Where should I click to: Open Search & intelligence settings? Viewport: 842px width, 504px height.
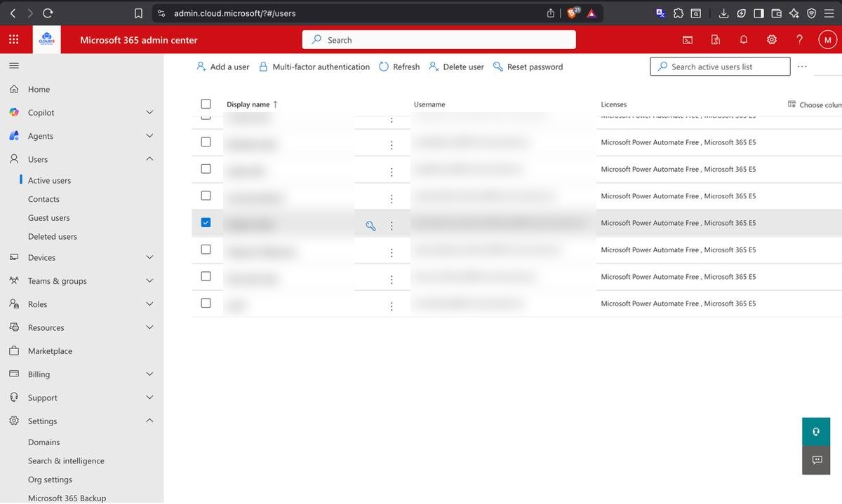click(x=66, y=461)
